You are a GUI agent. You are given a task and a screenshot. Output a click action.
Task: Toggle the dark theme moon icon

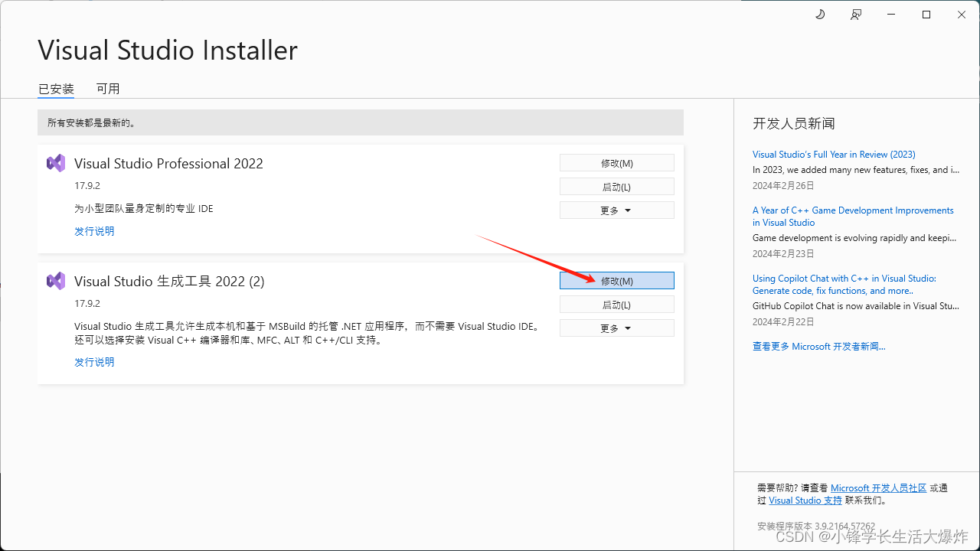820,15
